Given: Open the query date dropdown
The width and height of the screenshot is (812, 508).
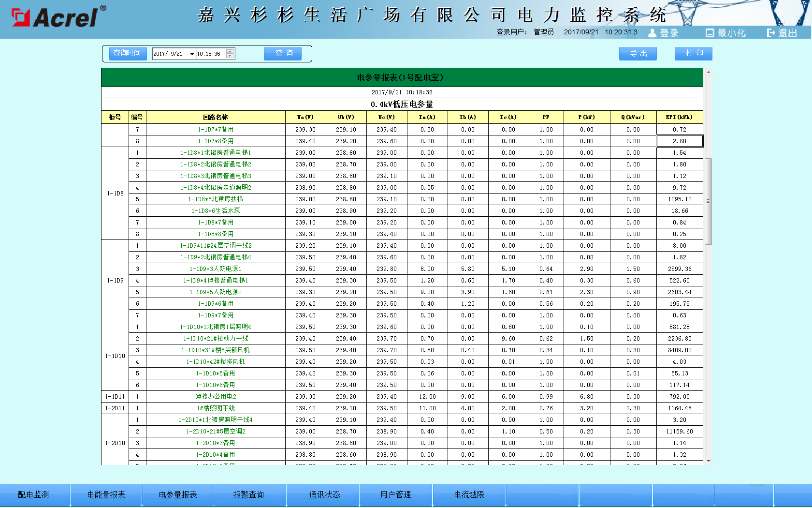Looking at the screenshot, I should (192, 54).
